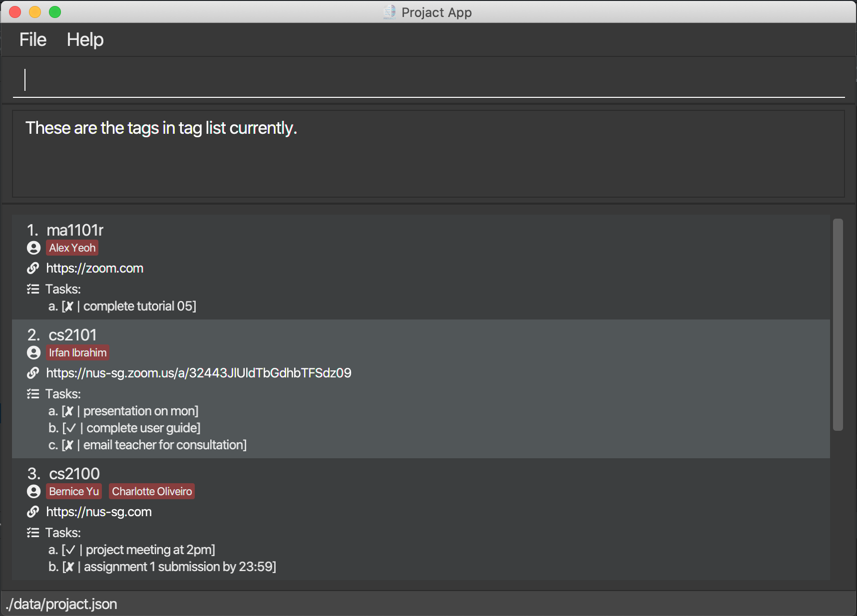Image resolution: width=857 pixels, height=616 pixels.
Task: Click 'assignment 1 submission by 23:59' task
Action: pos(162,567)
